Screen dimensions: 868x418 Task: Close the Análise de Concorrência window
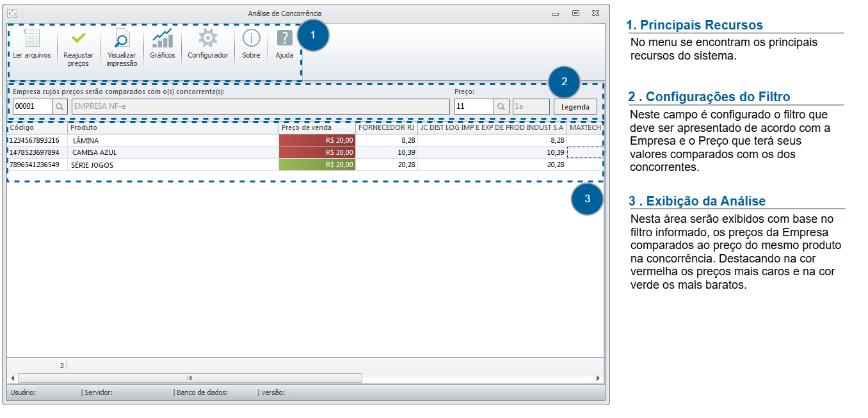[x=595, y=13]
